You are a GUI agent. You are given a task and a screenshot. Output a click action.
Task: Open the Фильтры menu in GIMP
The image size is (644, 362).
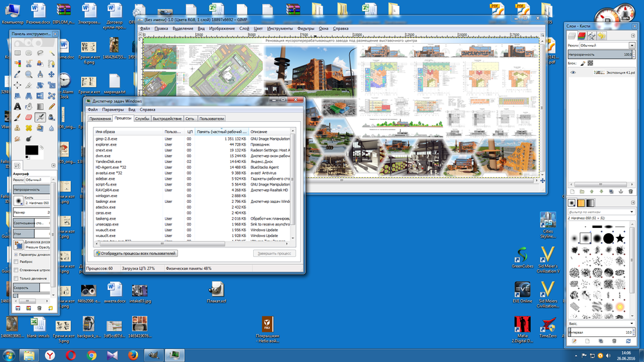[x=305, y=28]
